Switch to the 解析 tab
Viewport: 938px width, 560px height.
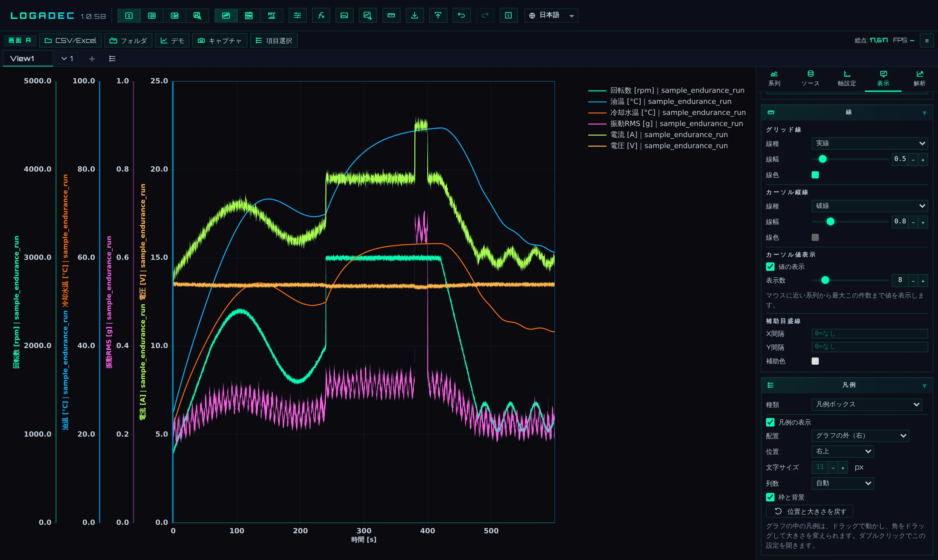click(919, 78)
